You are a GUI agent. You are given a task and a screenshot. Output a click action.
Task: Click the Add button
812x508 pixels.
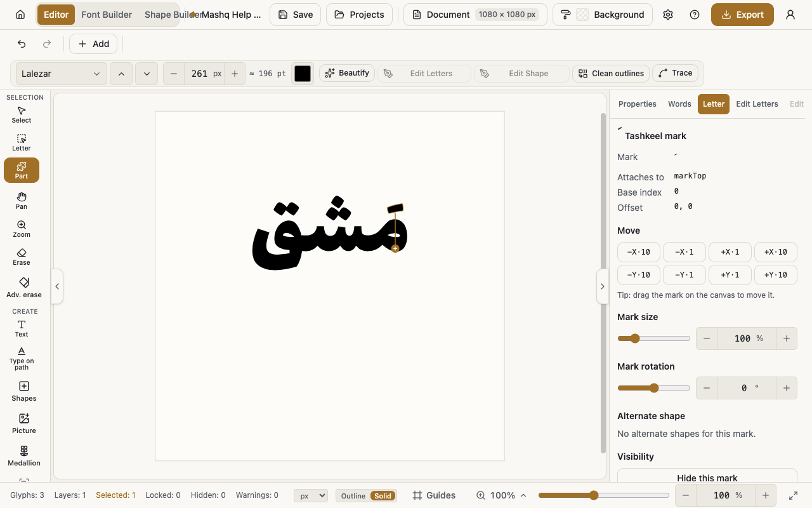pos(93,44)
